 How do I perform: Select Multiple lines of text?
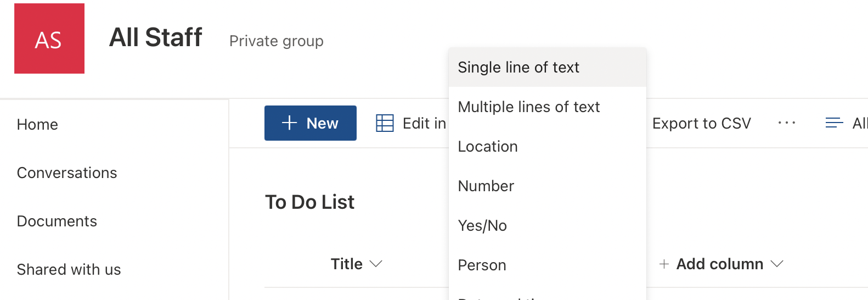pos(529,107)
